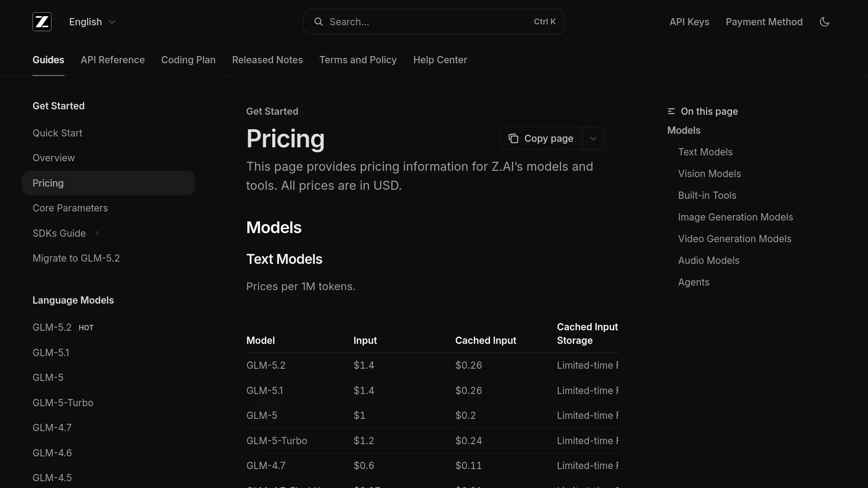
Task: Go to the Released Notes tab
Action: [267, 60]
